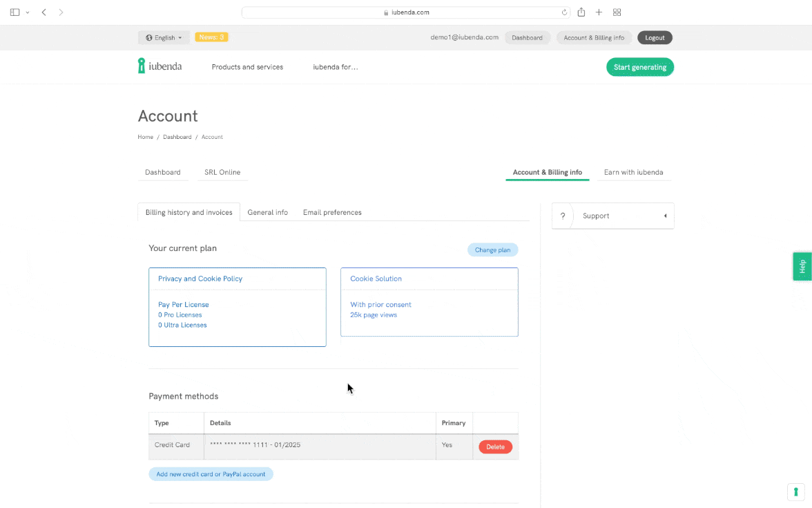Open the English language dropdown
The image size is (812, 508).
pyautogui.click(x=164, y=37)
